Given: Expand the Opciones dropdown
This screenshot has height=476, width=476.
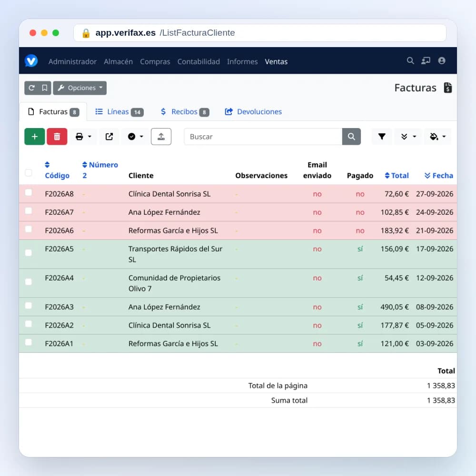Looking at the screenshot, I should coord(80,88).
